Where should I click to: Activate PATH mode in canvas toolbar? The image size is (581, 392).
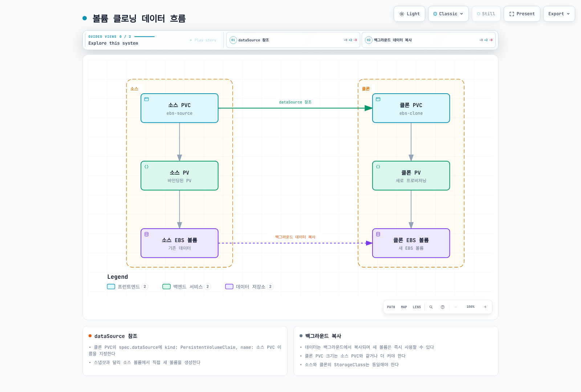[391, 307]
